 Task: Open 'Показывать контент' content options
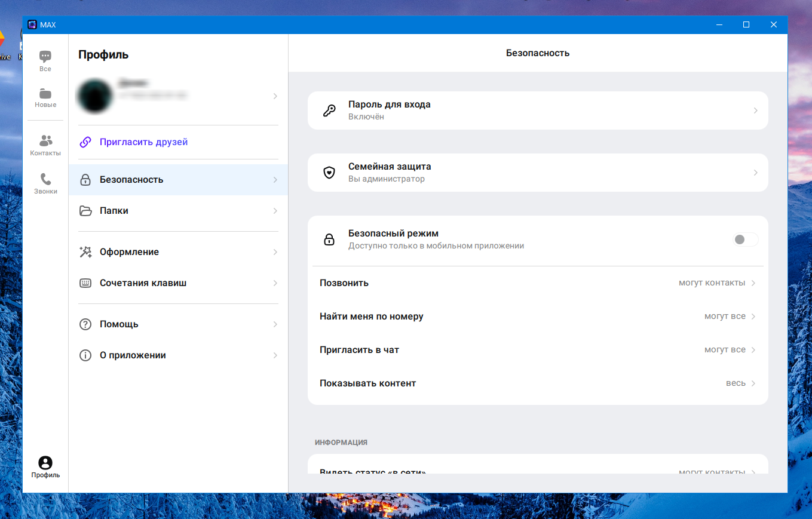pyautogui.click(x=538, y=383)
